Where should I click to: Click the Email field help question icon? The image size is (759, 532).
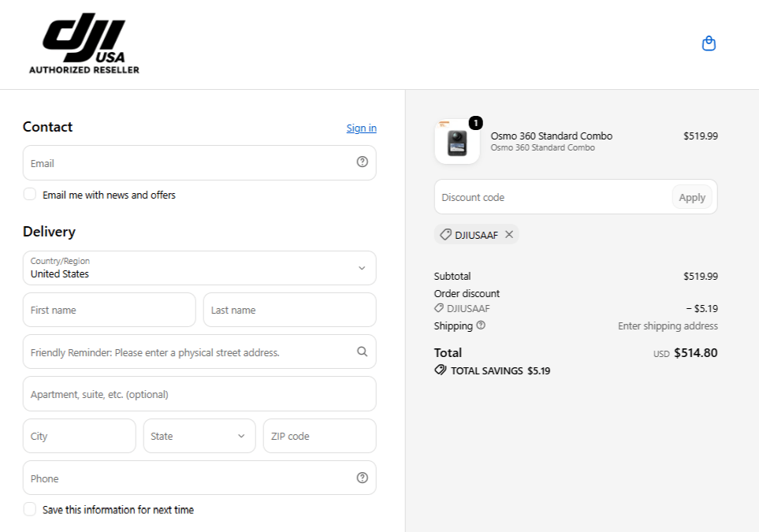[x=362, y=162]
